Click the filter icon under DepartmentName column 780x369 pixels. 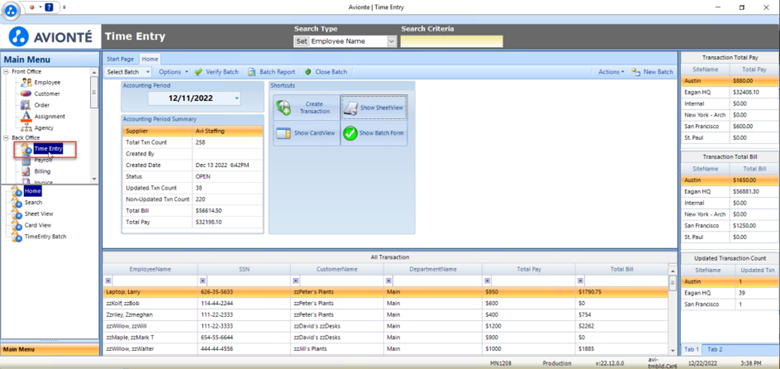click(x=389, y=281)
